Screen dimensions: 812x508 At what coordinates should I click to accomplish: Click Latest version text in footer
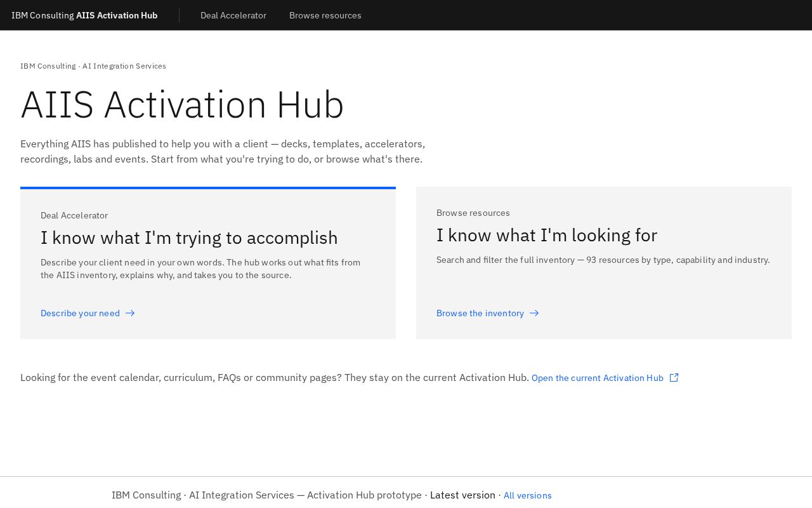point(462,495)
